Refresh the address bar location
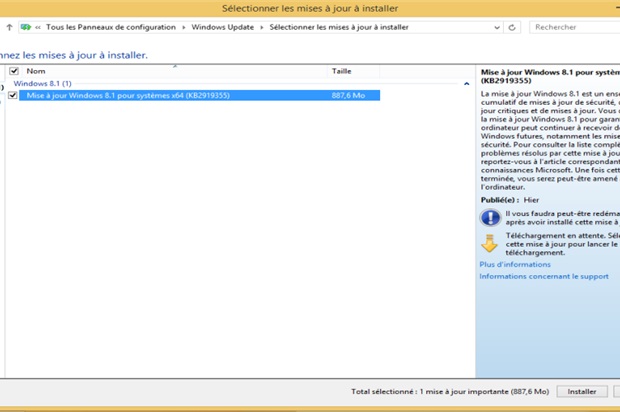Screen dimensions: 620x412 coord(512,28)
